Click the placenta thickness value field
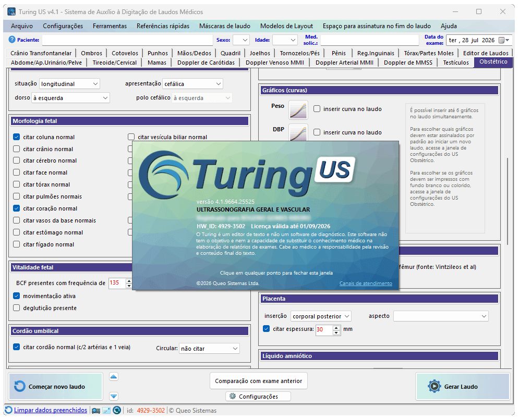The width and height of the screenshot is (519, 420). click(324, 330)
